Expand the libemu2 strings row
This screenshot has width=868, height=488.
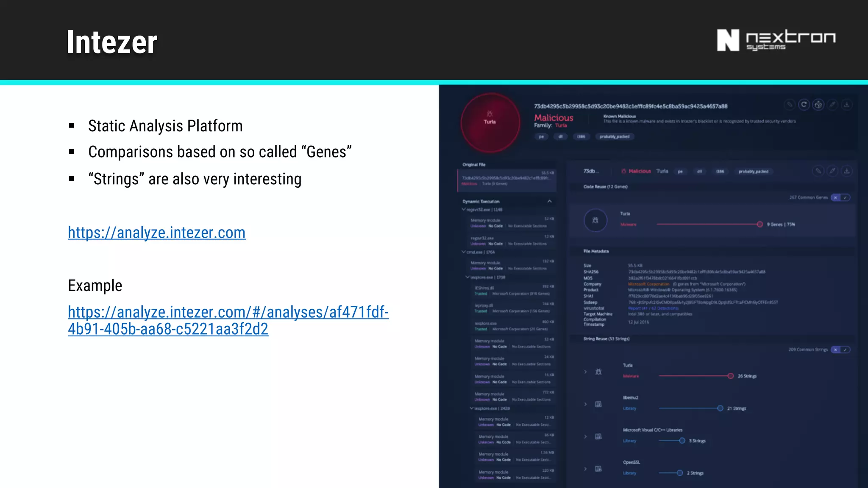585,404
